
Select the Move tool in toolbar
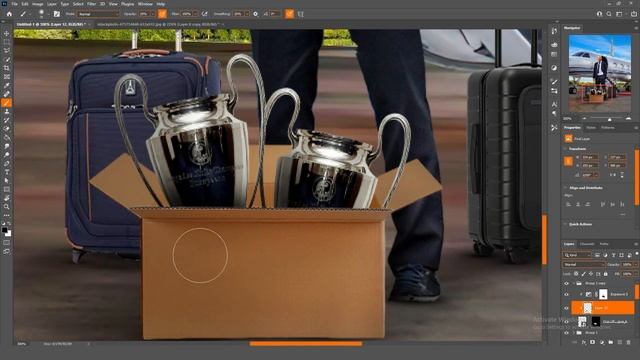[7, 33]
